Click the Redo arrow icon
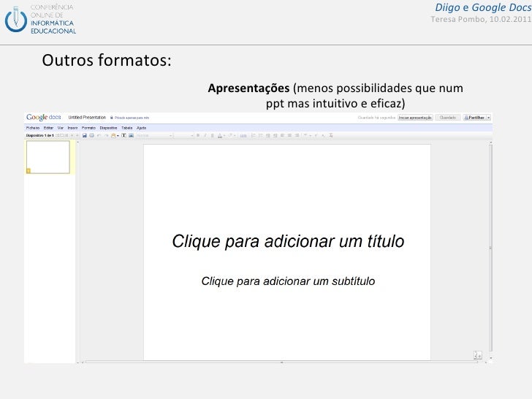The width and height of the screenshot is (532, 399). pyautogui.click(x=106, y=135)
